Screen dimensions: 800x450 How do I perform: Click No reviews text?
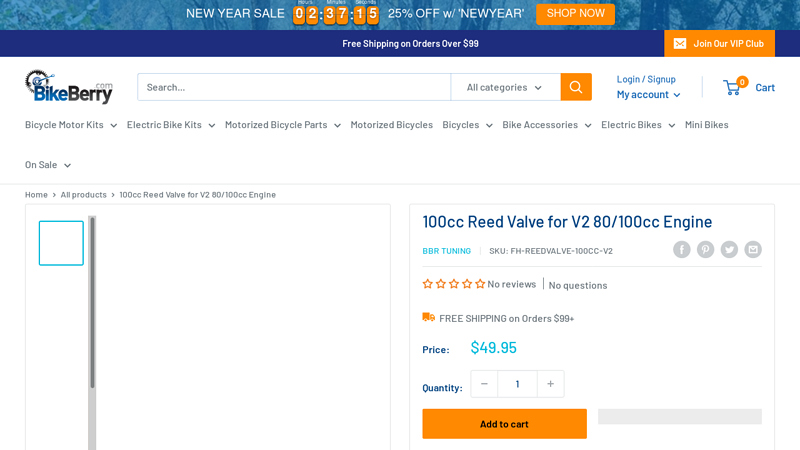[x=512, y=284]
